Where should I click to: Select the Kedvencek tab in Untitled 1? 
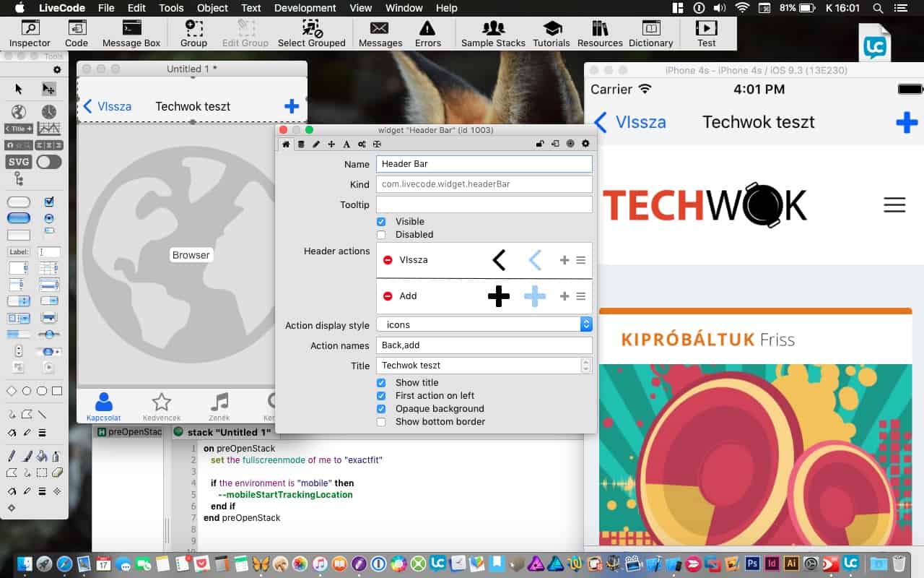click(x=162, y=407)
